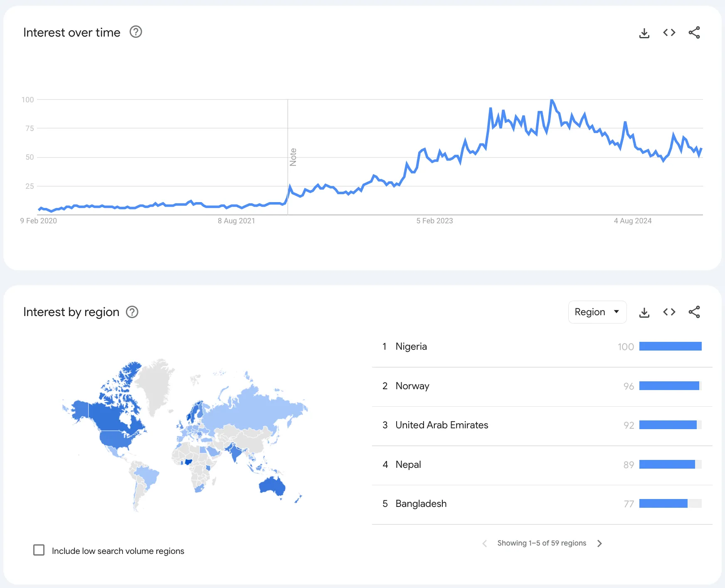Download Interest over time data
This screenshot has width=725, height=588.
pyautogui.click(x=644, y=33)
